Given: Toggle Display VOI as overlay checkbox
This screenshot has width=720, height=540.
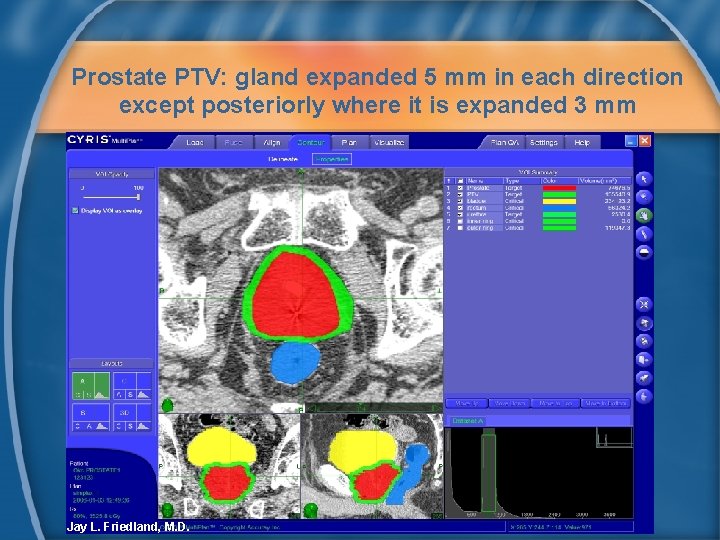Looking at the screenshot, I should click(x=75, y=210).
